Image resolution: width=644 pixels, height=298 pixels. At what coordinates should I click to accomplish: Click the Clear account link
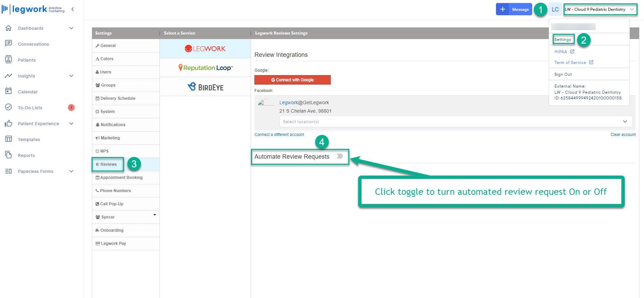click(623, 135)
